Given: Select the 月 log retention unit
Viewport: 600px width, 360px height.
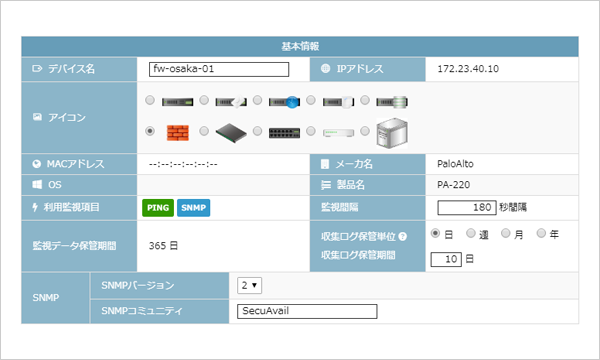Looking at the screenshot, I should (506, 233).
